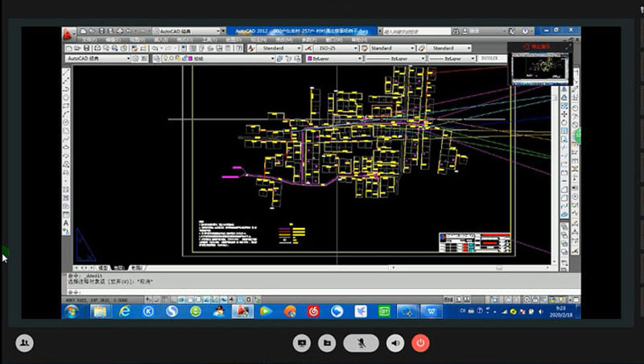Open the folder icon in meeting bar
The width and height of the screenshot is (644, 364).
[327, 343]
